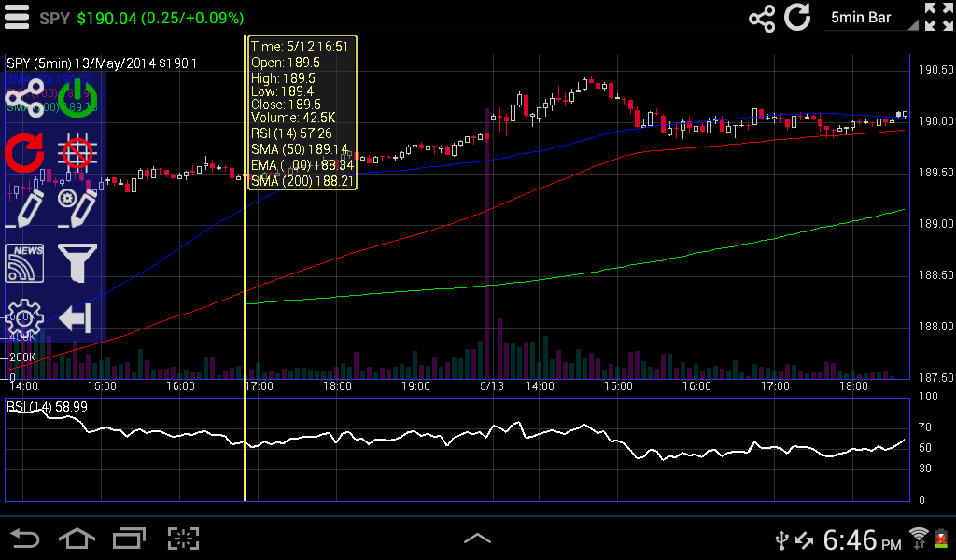This screenshot has height=560, width=956.
Task: Click the 17:00 time label under the crosshair
Action: [260, 385]
